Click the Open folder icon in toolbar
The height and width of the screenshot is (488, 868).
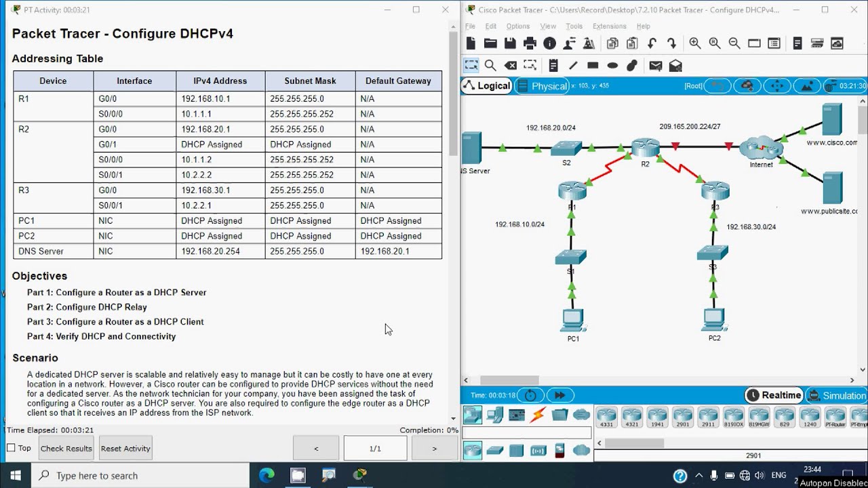pyautogui.click(x=490, y=43)
